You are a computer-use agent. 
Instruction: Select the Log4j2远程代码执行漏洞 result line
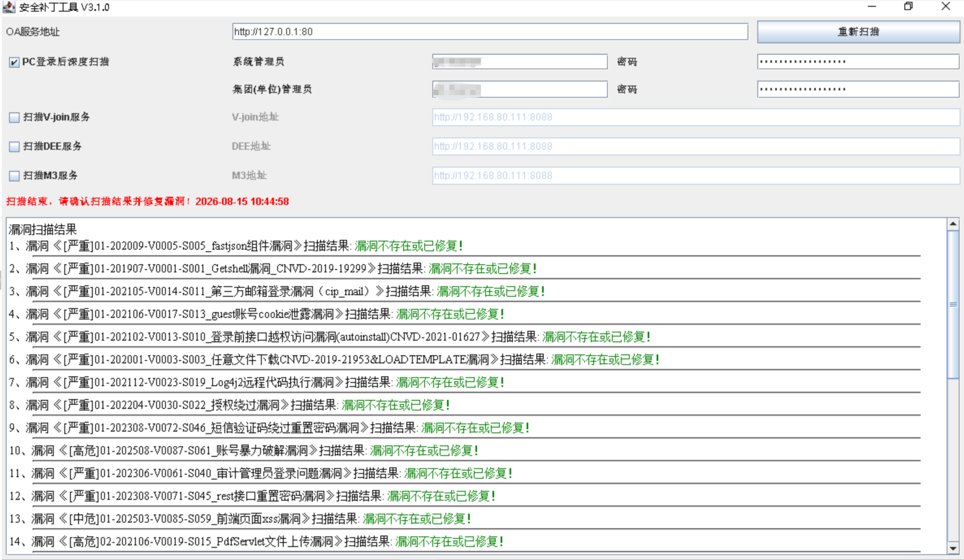click(256, 382)
